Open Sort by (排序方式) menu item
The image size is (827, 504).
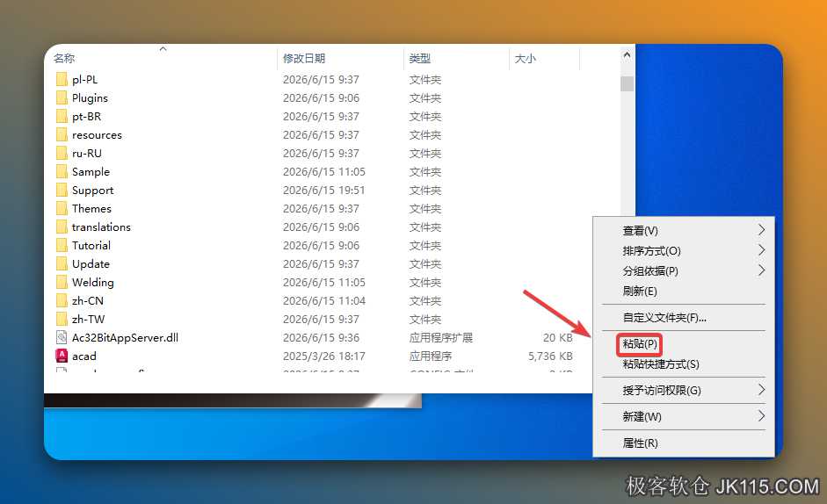(652, 251)
